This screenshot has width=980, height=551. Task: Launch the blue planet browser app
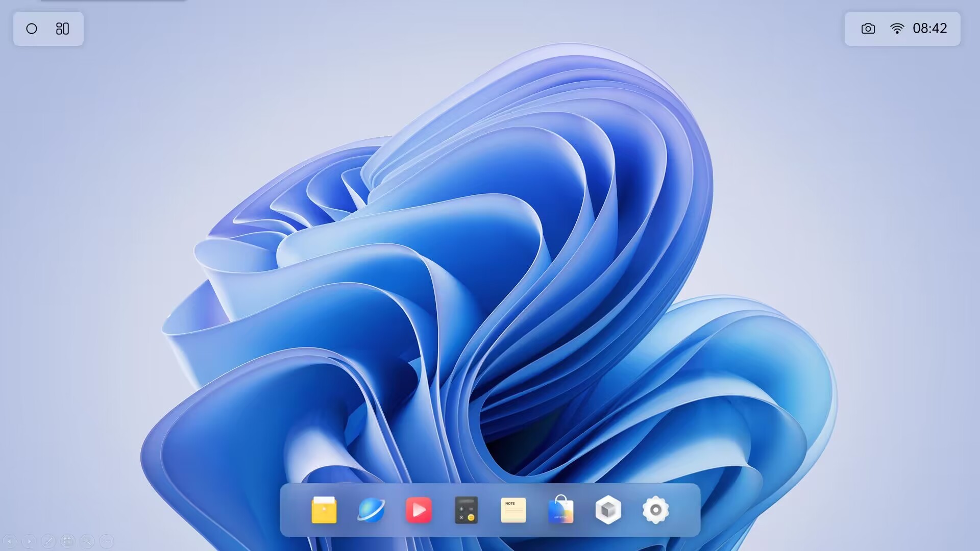click(x=371, y=510)
